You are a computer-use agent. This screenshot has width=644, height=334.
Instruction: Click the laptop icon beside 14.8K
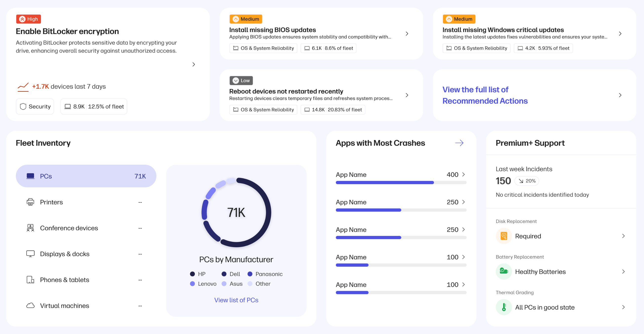(x=307, y=110)
